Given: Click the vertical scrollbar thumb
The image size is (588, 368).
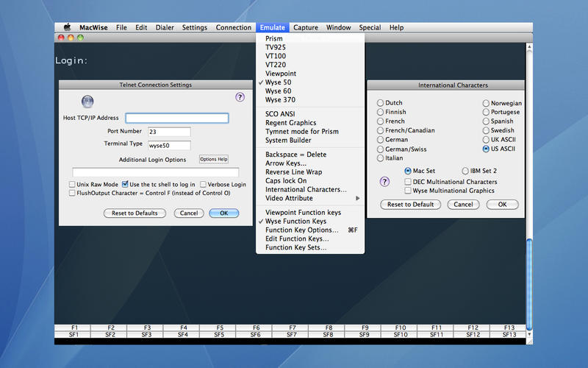Looking at the screenshot, I should click(529, 285).
